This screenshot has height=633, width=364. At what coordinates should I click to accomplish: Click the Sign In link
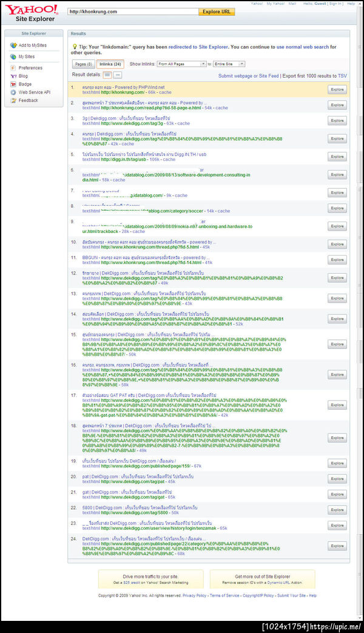coord(335,3)
